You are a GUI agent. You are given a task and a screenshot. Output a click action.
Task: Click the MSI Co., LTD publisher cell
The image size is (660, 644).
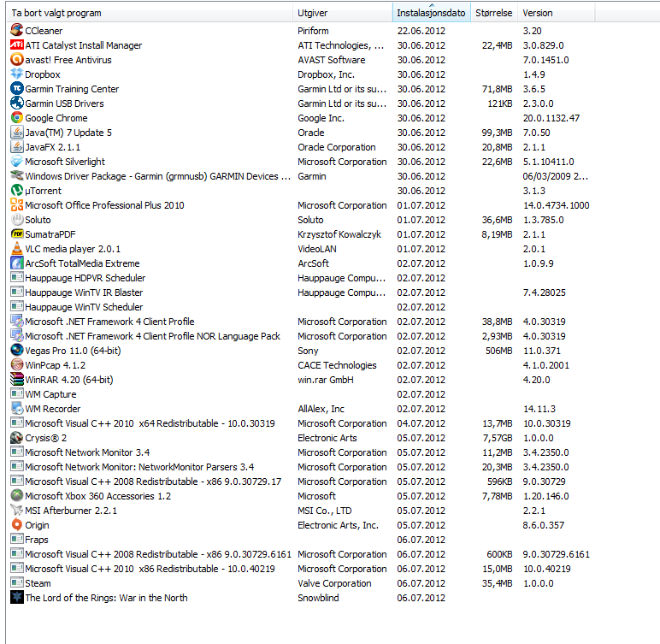(x=325, y=511)
